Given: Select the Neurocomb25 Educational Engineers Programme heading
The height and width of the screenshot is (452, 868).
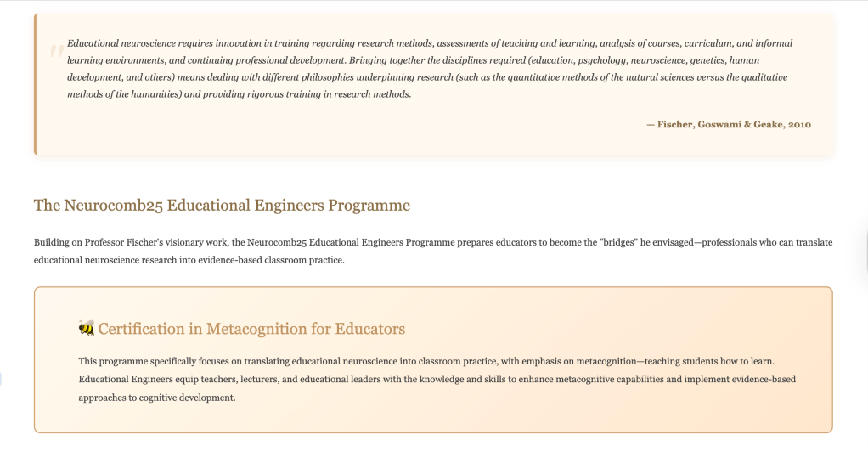Looking at the screenshot, I should coord(222,205).
